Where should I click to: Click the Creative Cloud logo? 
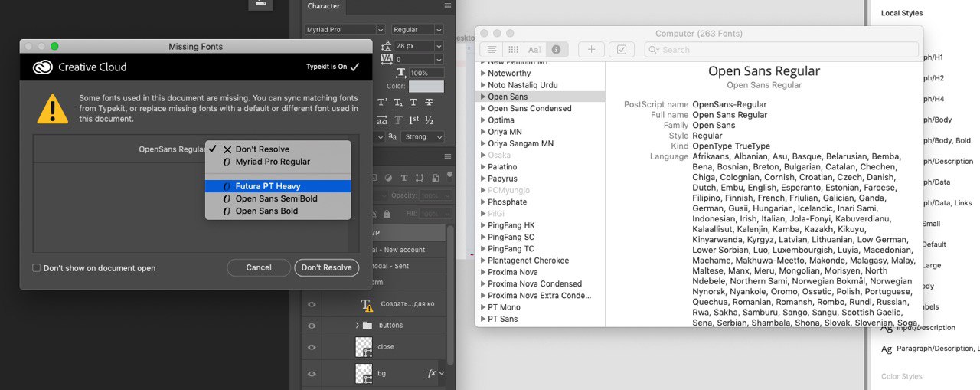(43, 67)
